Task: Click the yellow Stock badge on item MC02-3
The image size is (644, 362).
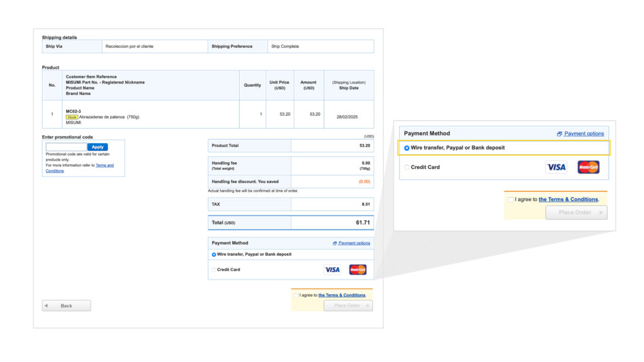Action: [72, 117]
